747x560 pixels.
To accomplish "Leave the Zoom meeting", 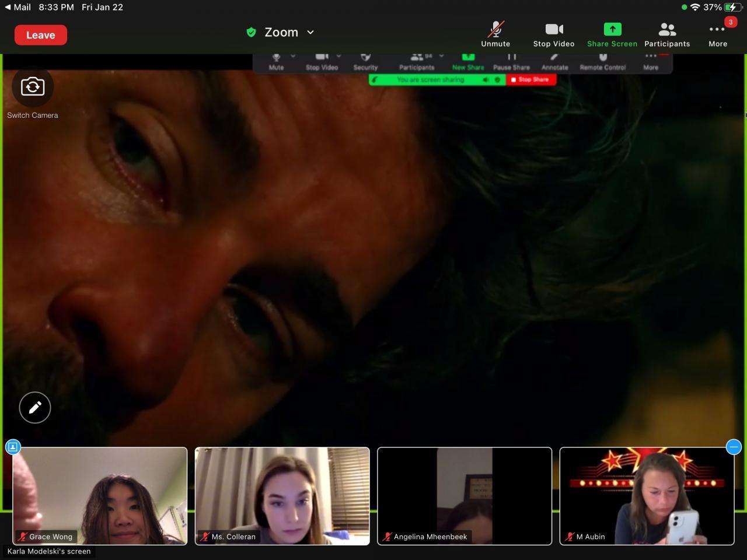I will click(x=41, y=35).
